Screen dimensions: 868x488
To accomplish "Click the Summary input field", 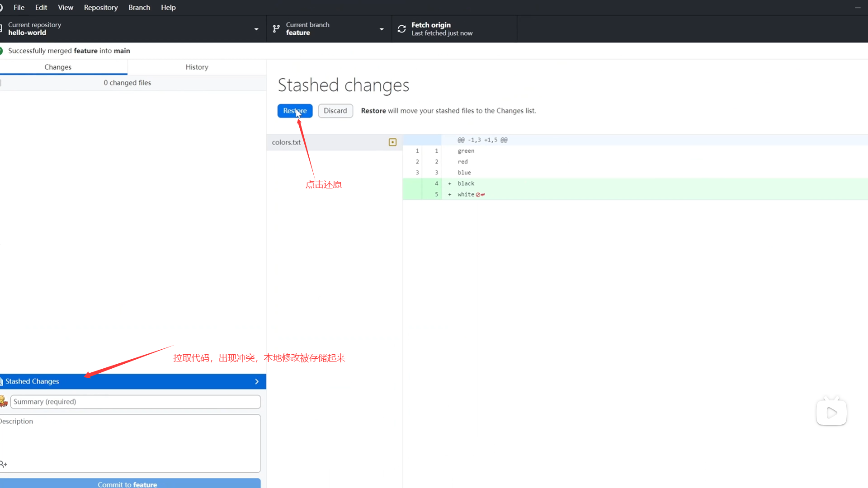I will tap(135, 402).
